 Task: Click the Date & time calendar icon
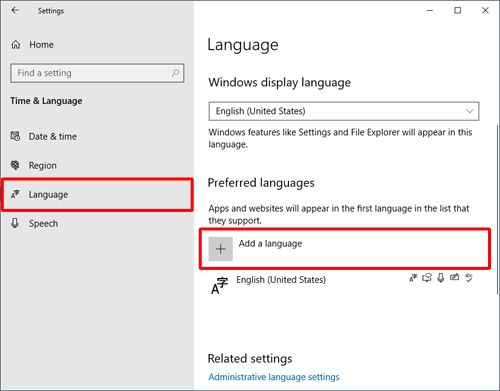coord(15,136)
